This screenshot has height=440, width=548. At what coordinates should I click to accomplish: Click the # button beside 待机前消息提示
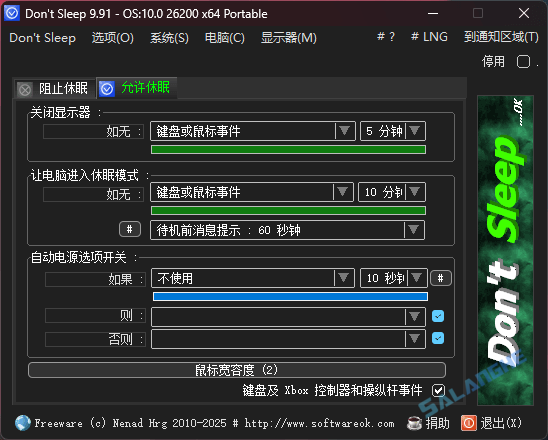click(x=130, y=229)
